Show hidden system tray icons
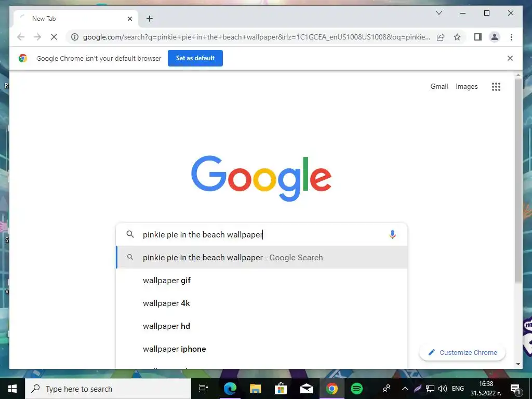The width and height of the screenshot is (532, 399). click(x=405, y=389)
